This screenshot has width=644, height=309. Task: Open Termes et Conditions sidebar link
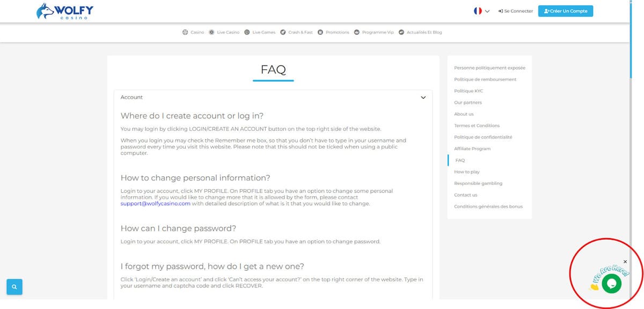(x=477, y=126)
